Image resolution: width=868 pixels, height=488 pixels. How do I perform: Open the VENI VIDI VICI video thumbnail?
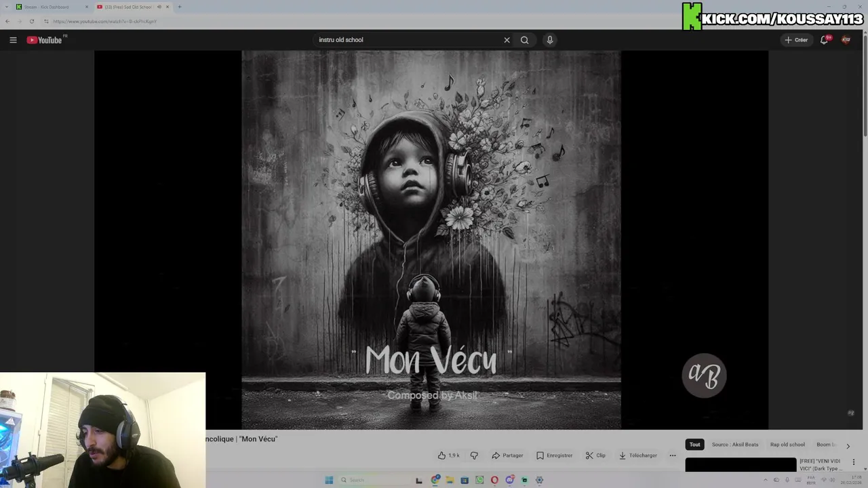pos(741,465)
